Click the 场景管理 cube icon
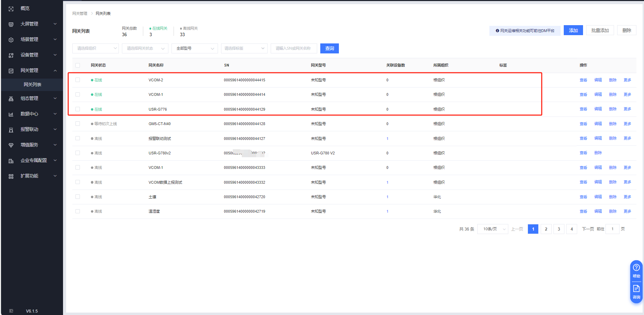Image resolution: width=644 pixels, height=315 pixels. coord(11,40)
